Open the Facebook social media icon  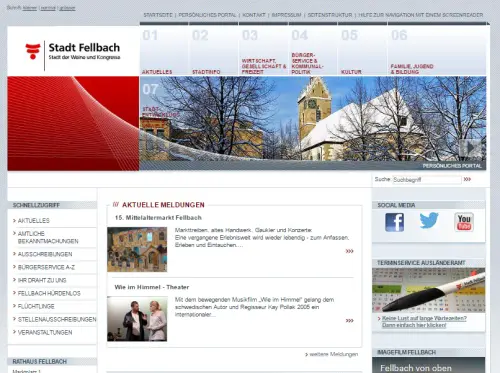pyautogui.click(x=395, y=222)
